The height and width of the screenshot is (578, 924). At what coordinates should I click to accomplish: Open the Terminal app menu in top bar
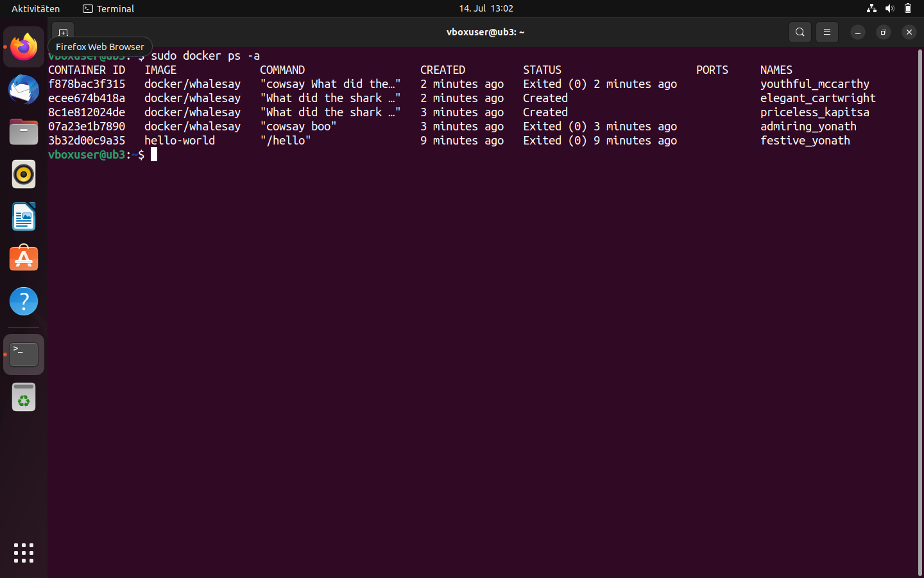pyautogui.click(x=108, y=8)
